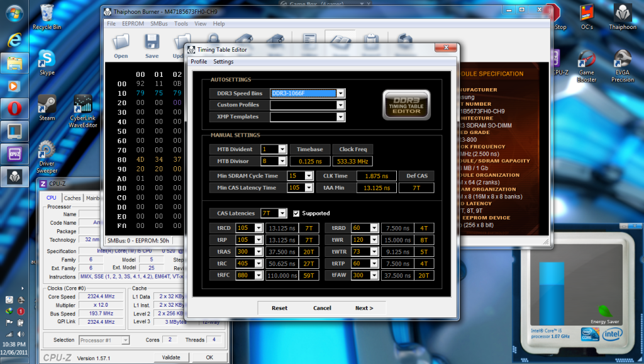Open the tRC value dropdown
Screen dimensions: 644x364
[258, 263]
